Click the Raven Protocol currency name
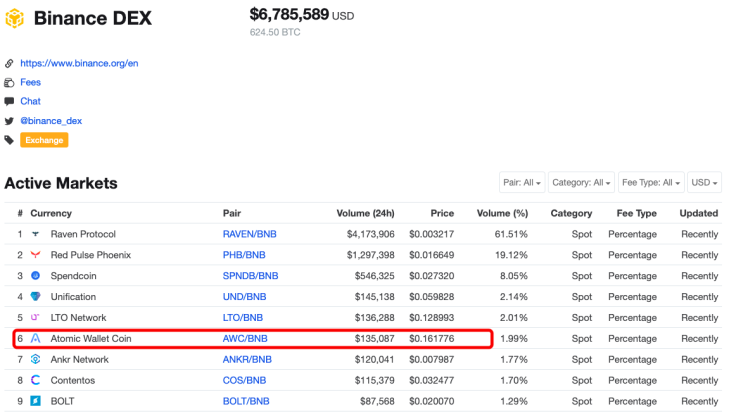The image size is (736, 414). [x=83, y=234]
